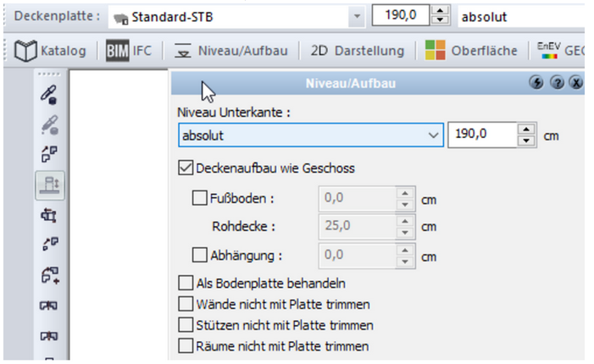
Task: Increase Niveau Unterkante value with up arrow
Action: [x=527, y=130]
